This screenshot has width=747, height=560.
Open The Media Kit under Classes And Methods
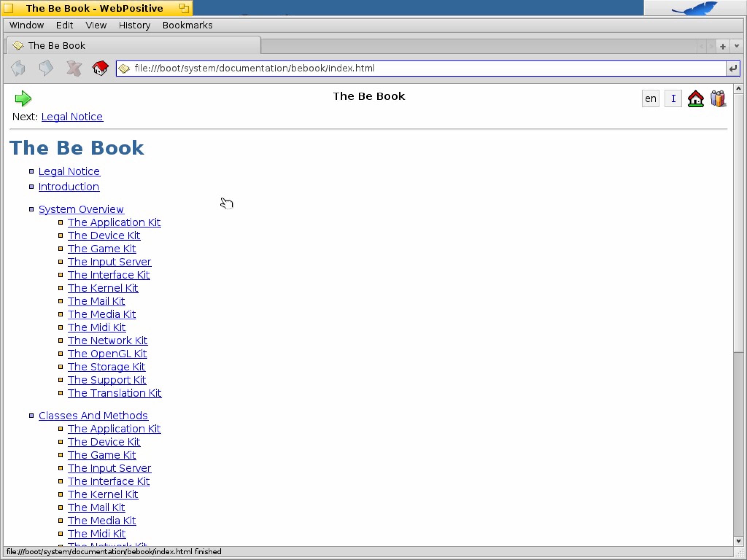pyautogui.click(x=102, y=521)
